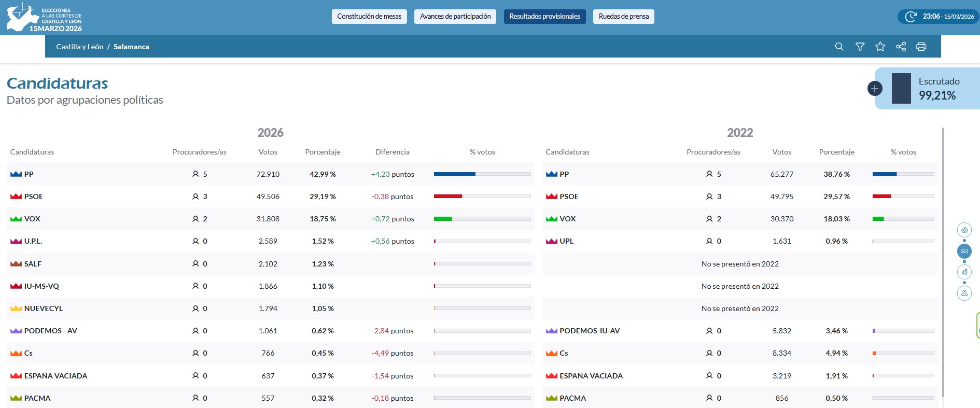Select the Resultados provisionales tab

[x=544, y=17]
